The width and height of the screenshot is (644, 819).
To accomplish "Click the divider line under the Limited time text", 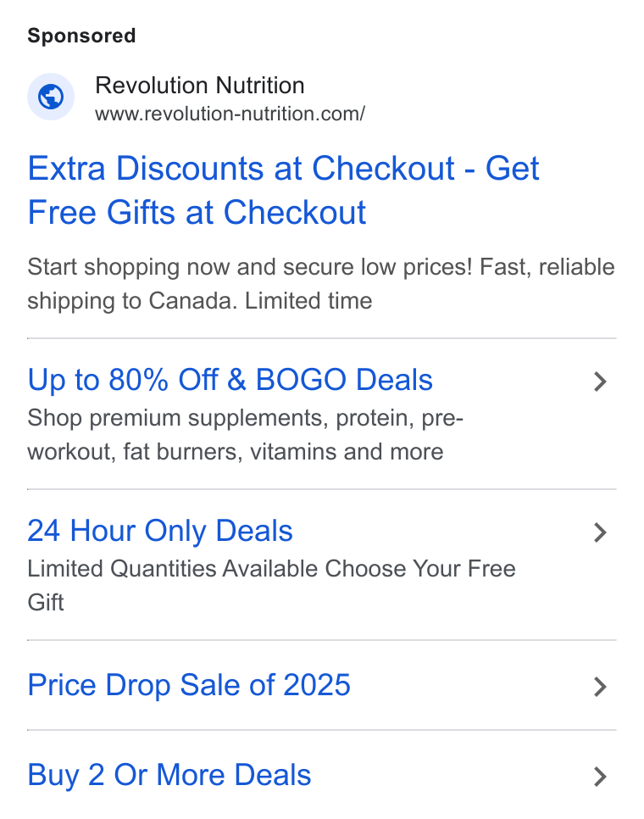I will 321,338.
